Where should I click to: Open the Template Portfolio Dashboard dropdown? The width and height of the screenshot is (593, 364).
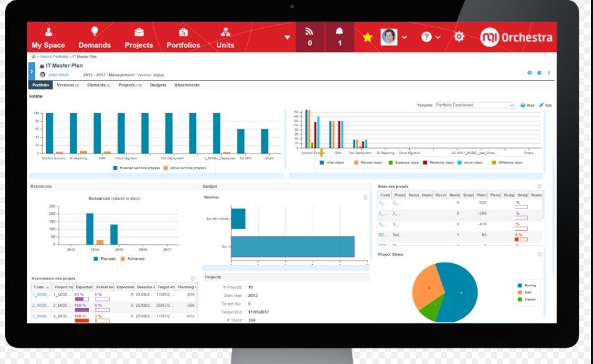474,105
